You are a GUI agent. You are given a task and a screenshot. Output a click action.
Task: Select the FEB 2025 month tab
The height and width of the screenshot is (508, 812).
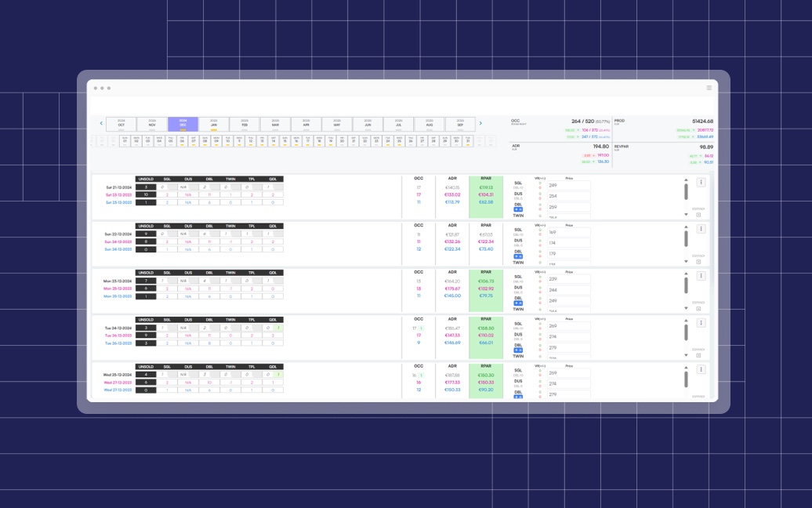(x=245, y=124)
